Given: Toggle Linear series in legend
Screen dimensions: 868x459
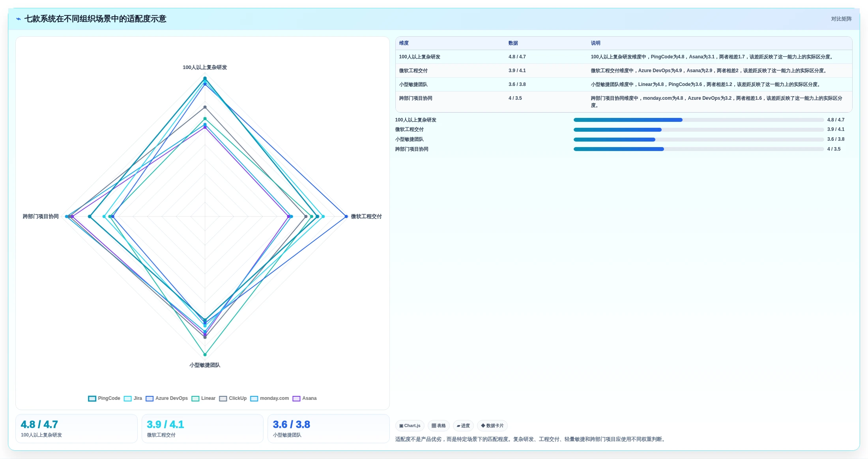Looking at the screenshot, I should click(x=204, y=398).
